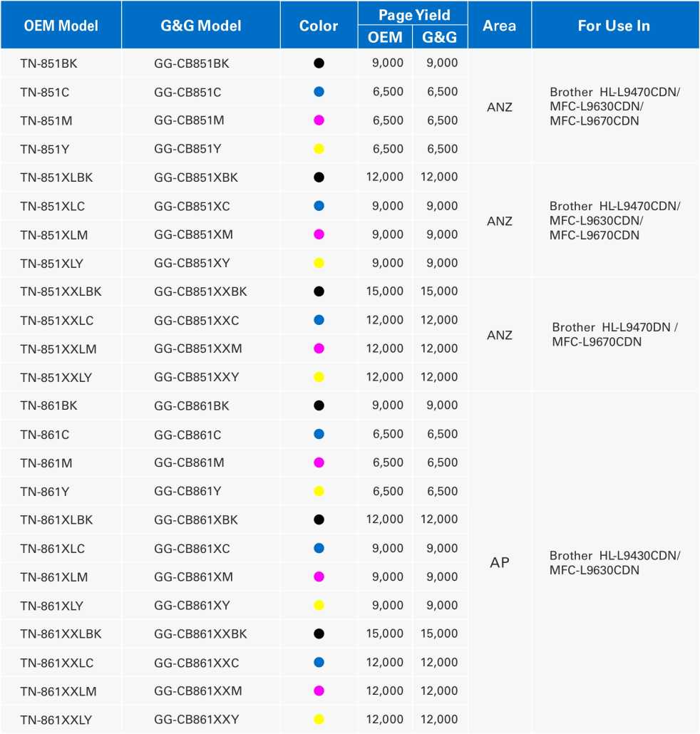The image size is (700, 734).
Task: Click the GG-CB861XBK model text
Action: click(196, 520)
